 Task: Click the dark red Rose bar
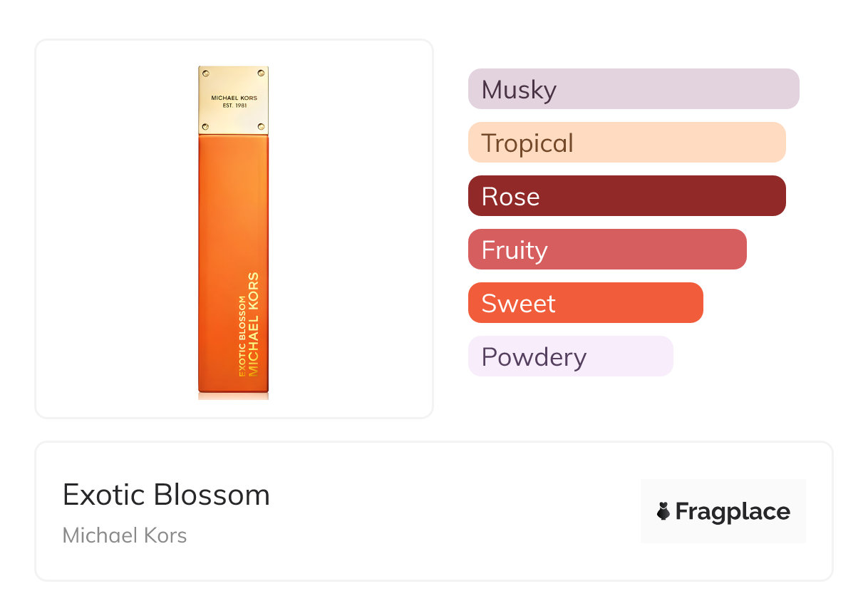coord(626,196)
